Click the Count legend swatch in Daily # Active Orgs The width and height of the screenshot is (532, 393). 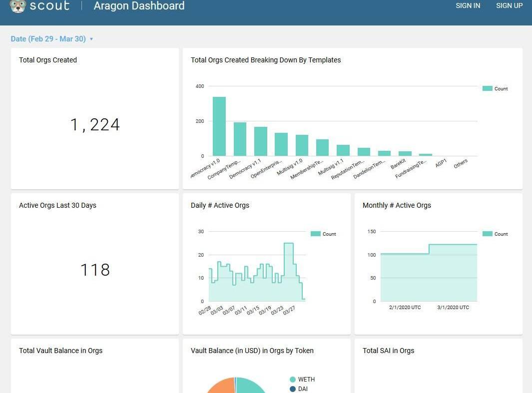316,234
